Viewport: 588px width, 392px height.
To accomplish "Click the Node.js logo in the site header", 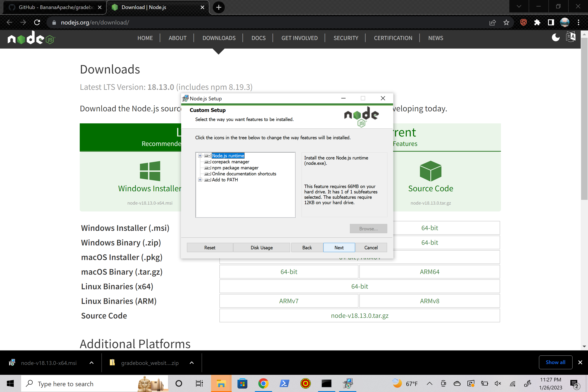I will [31, 38].
